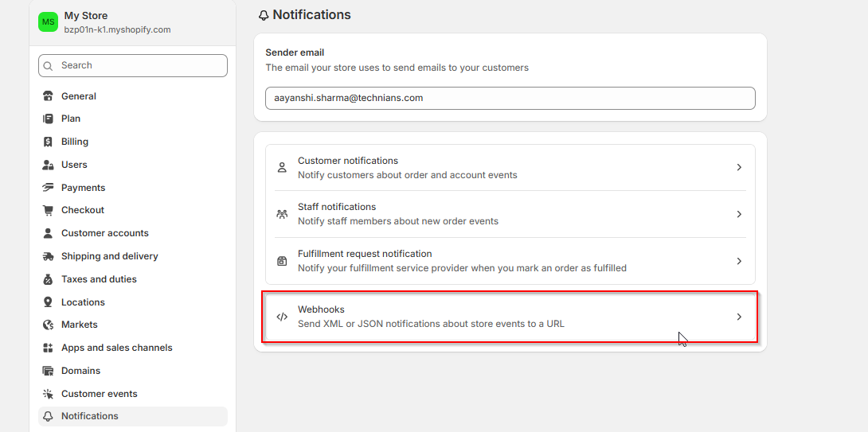Click the green MS store avatar
The width and height of the screenshot is (868, 432).
tap(48, 22)
